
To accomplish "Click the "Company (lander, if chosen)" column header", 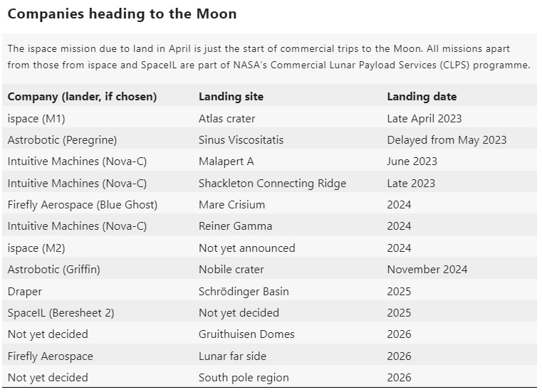I will pyautogui.click(x=82, y=97).
